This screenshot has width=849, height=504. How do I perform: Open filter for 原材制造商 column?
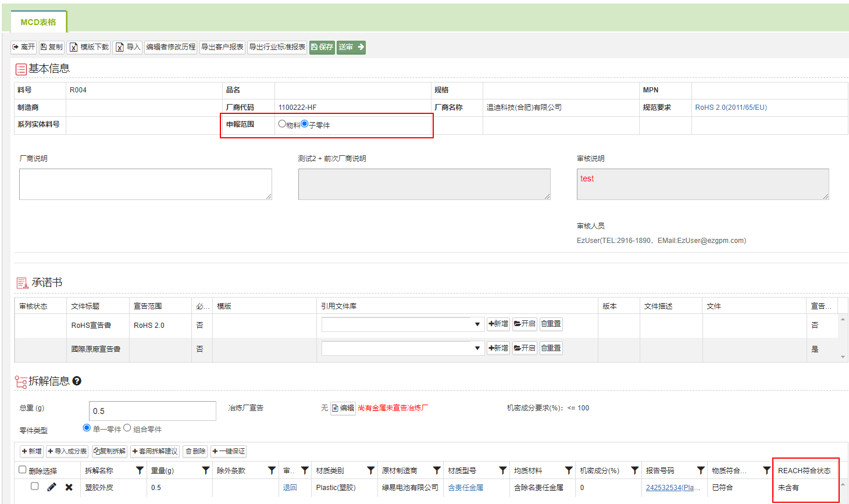coord(437,470)
